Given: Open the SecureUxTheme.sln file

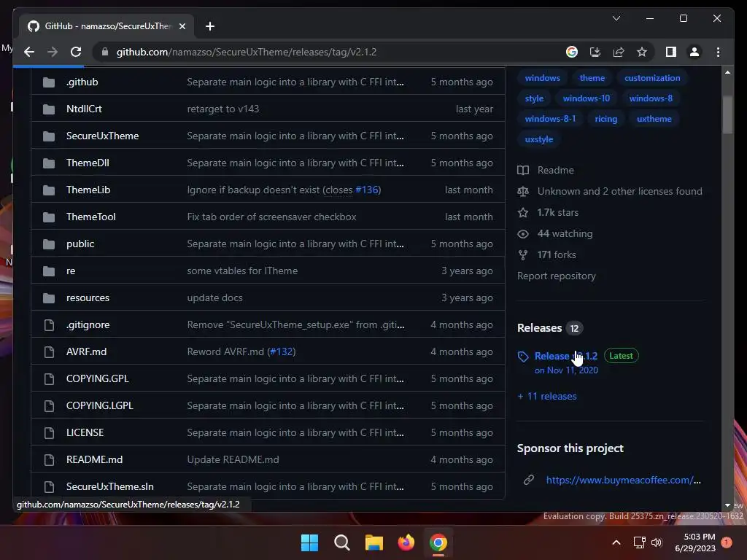Looking at the screenshot, I should 109,486.
